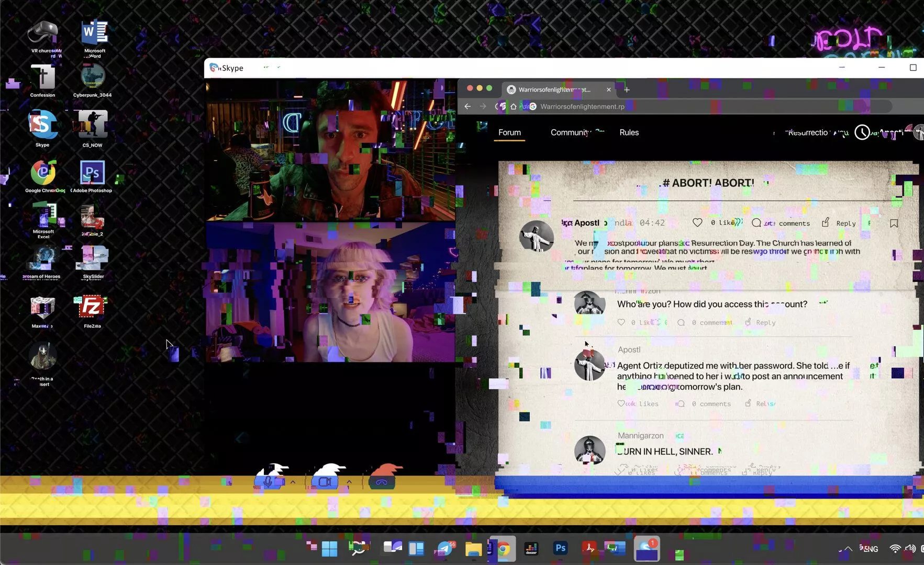The image size is (924, 565).
Task: Expand microphone options chevron in the call bar
Action: click(x=293, y=482)
